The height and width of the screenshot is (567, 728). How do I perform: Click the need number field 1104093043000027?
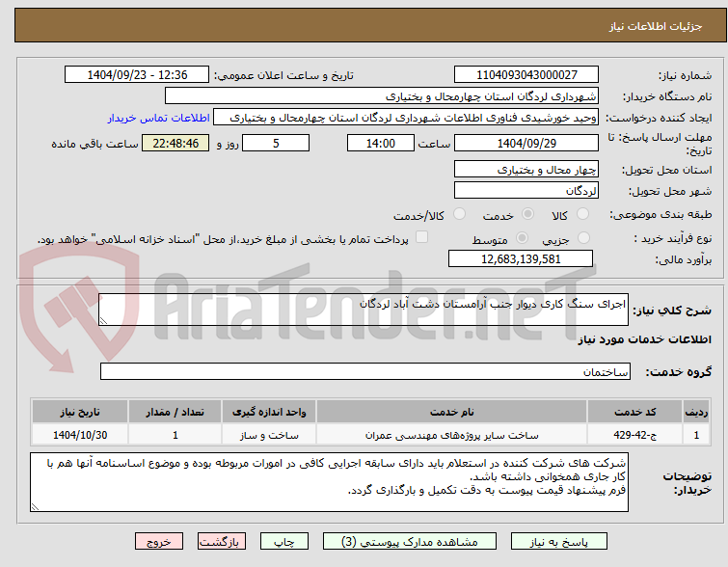pos(526,75)
